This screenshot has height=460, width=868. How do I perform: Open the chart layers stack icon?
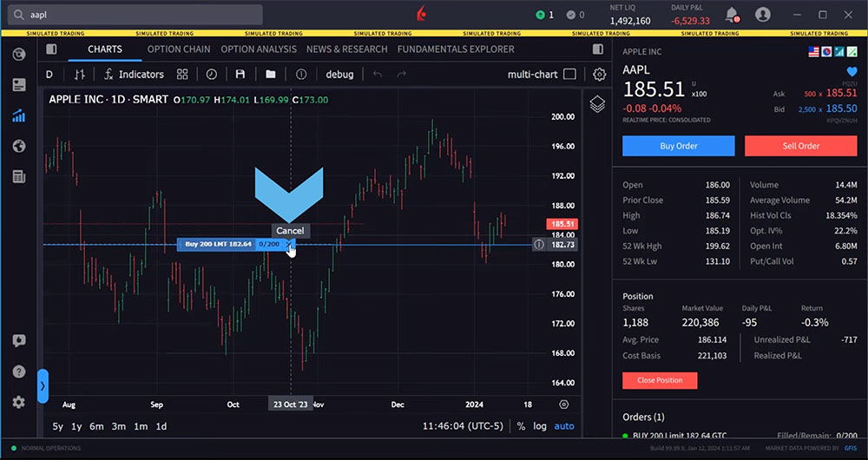597,104
